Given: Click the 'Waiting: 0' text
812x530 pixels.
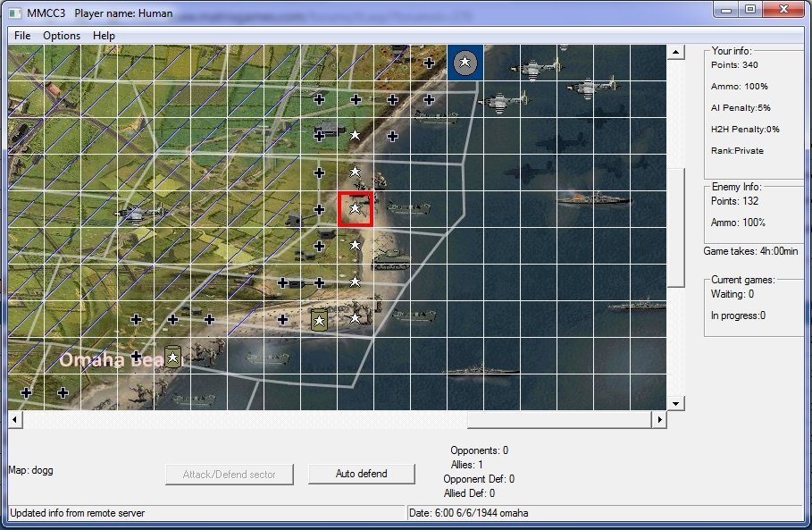Looking at the screenshot, I should tap(732, 294).
